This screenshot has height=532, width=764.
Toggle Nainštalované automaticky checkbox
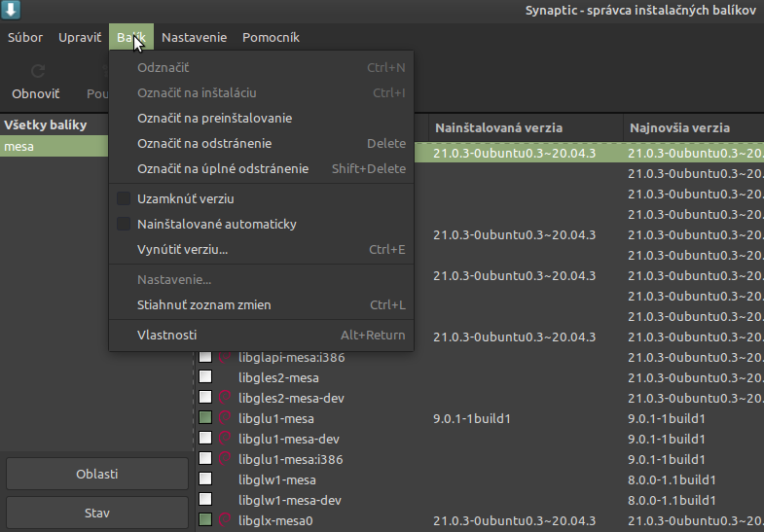pos(124,224)
